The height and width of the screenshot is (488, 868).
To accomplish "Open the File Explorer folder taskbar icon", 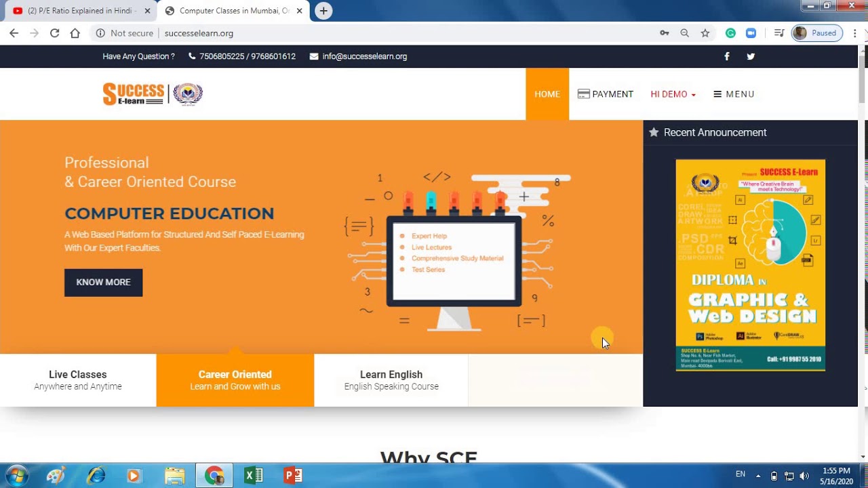I will [x=174, y=476].
